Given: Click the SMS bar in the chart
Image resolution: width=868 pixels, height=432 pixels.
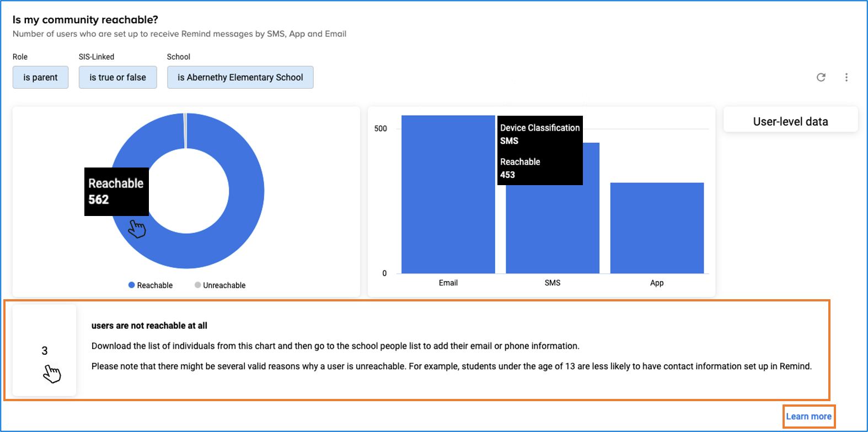Looking at the screenshot, I should (553, 229).
